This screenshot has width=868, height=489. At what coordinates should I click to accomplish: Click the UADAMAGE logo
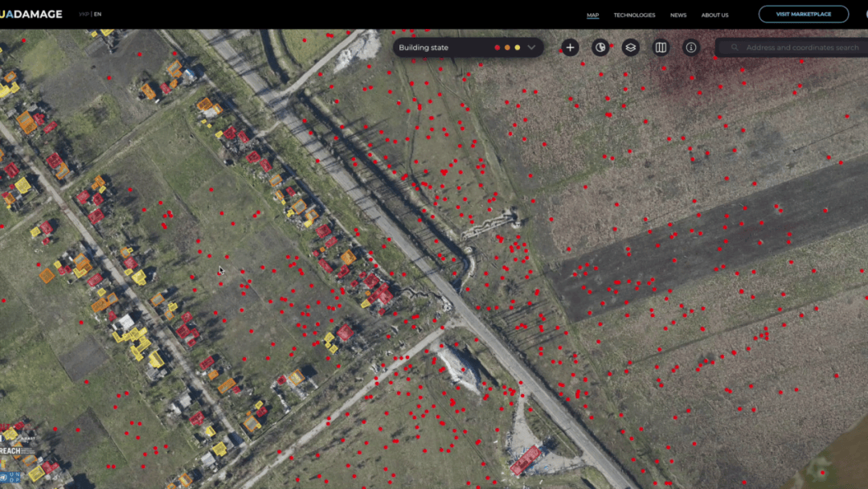coord(31,14)
